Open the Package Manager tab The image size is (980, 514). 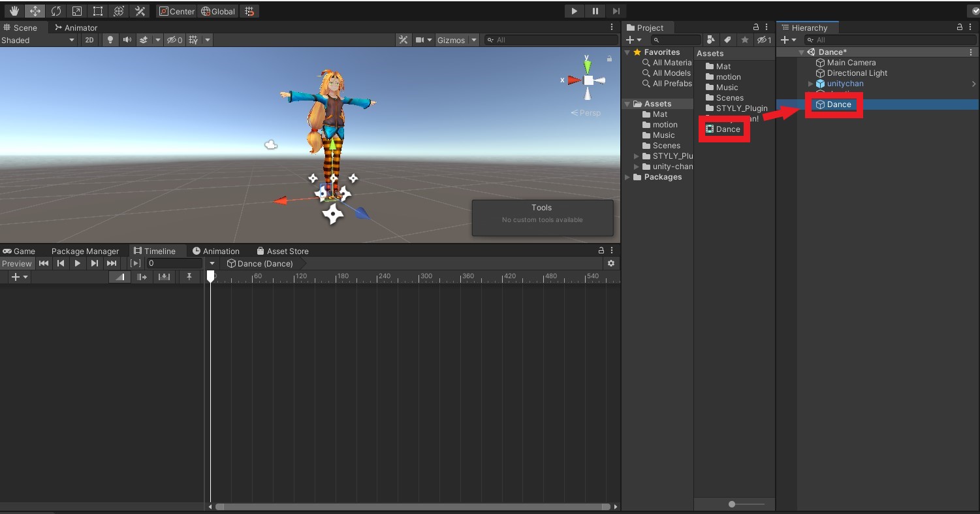[x=85, y=251]
